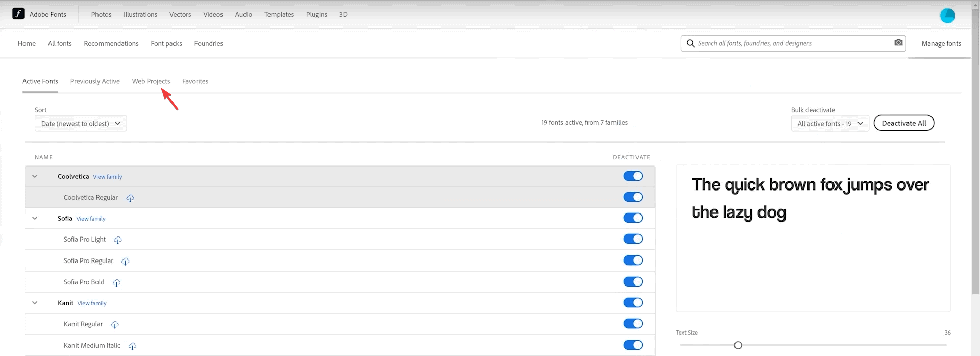This screenshot has width=980, height=356.
Task: Toggle off Kanit Regular
Action: point(633,324)
